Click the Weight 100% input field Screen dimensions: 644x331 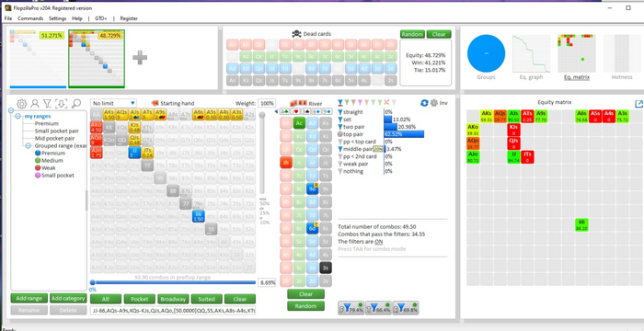[267, 103]
